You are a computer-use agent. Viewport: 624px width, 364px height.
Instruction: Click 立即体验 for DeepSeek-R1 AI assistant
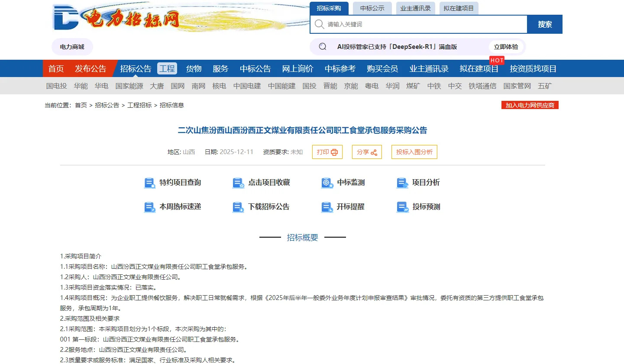506,46
